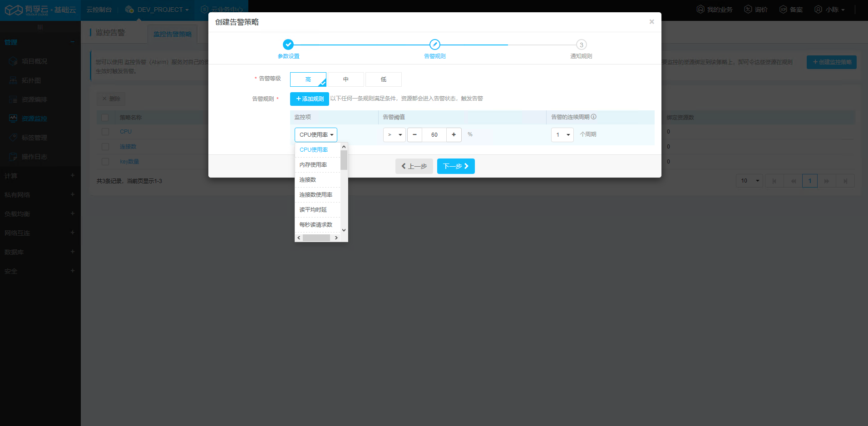868x426 pixels.
Task: Click the dropdown list's vertical scrollbar thumb
Action: [x=344, y=160]
